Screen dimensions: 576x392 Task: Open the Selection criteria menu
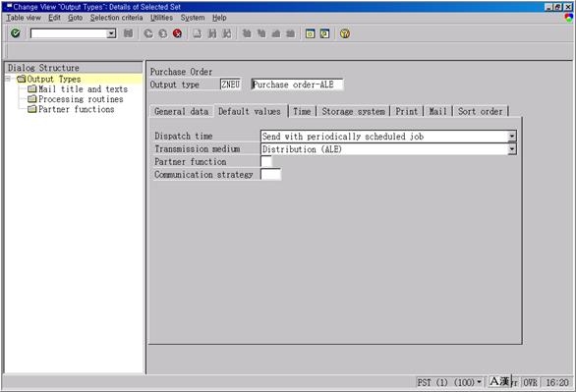[x=116, y=18]
